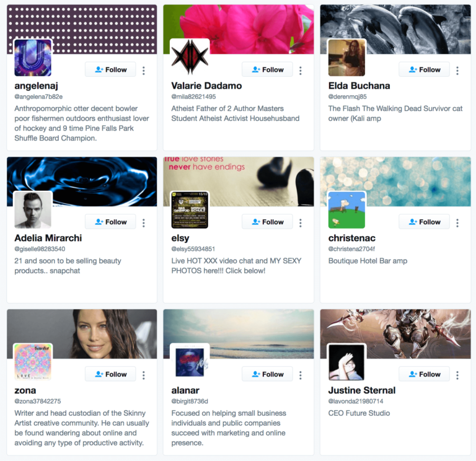Open more options for Valarie Dadamo

coord(300,71)
